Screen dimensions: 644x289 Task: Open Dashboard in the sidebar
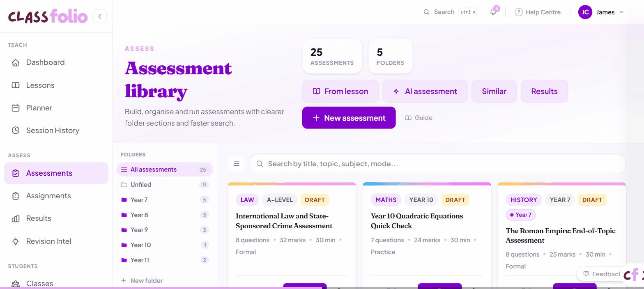(56, 62)
